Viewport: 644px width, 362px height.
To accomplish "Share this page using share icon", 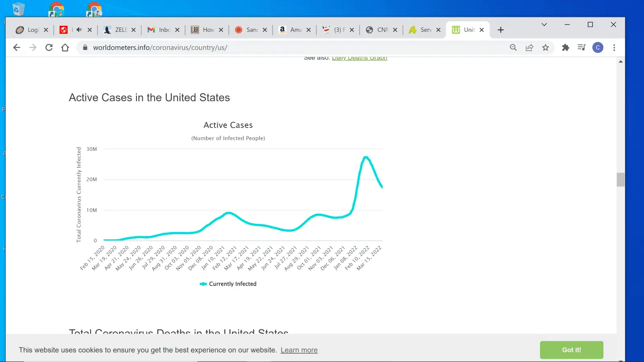I will click(529, 47).
